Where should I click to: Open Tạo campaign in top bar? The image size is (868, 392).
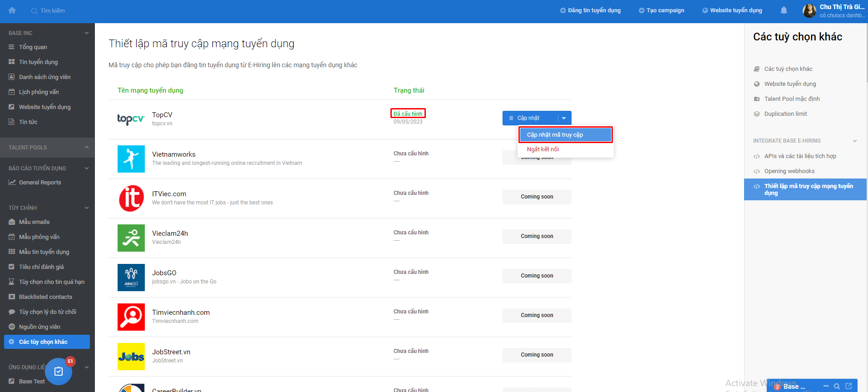(661, 10)
